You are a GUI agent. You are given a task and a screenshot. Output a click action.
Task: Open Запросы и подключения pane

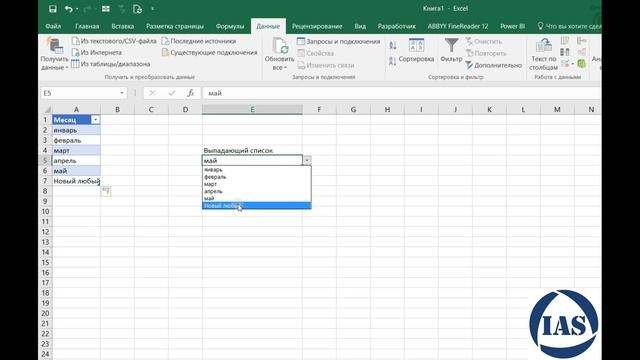[339, 41]
